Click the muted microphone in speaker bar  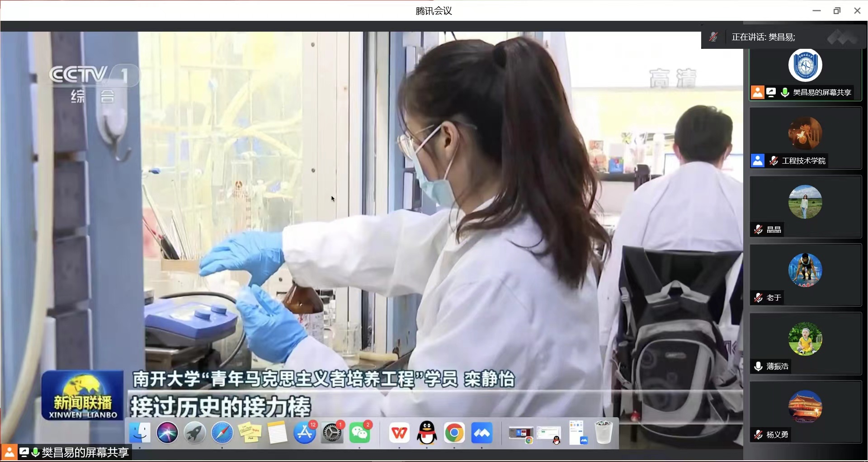pos(713,37)
